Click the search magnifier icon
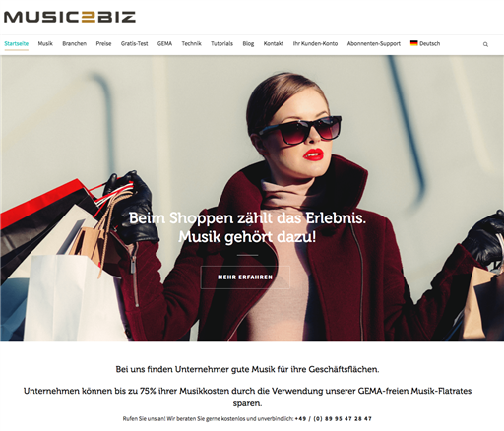This screenshot has width=504, height=431. (485, 44)
